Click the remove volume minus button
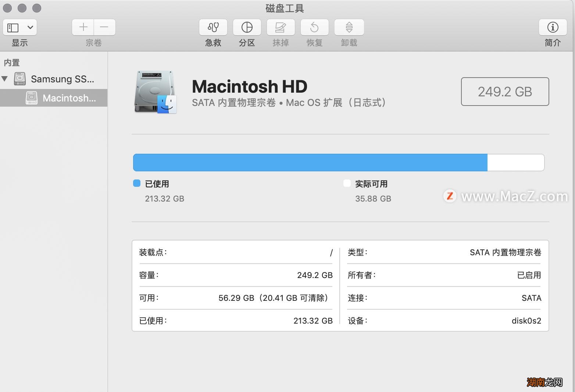The height and width of the screenshot is (392, 575). 104,27
